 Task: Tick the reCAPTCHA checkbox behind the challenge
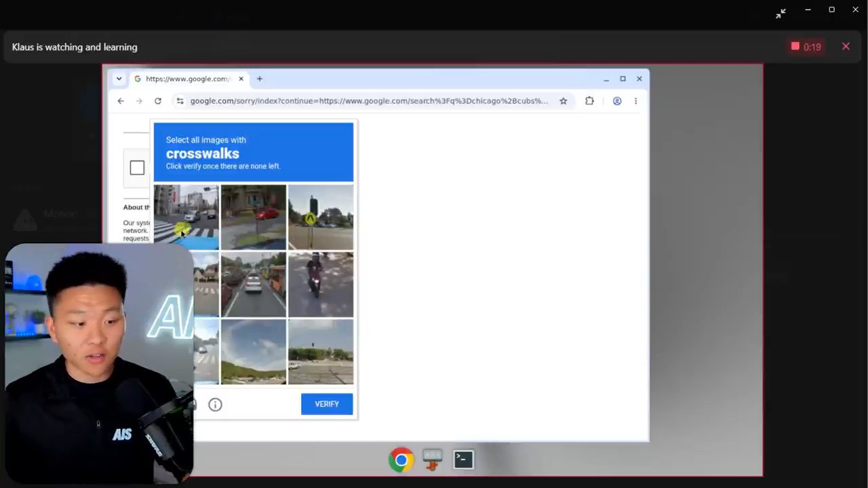tap(137, 168)
